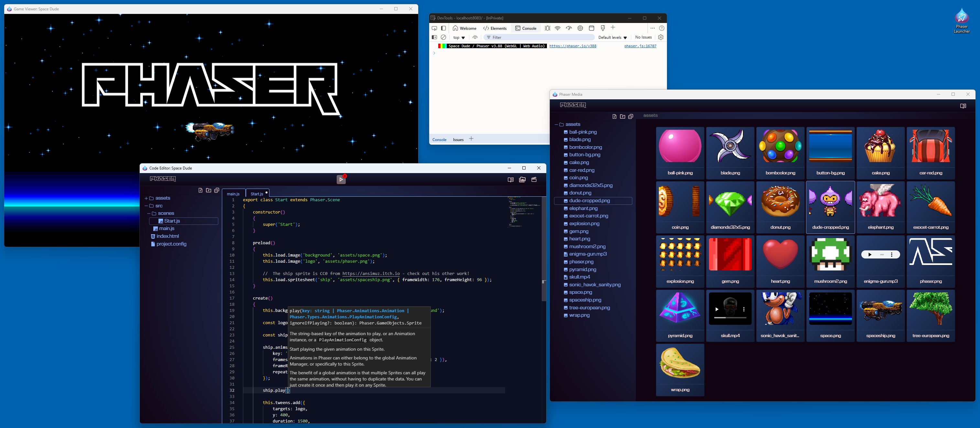Add a drawer tab next to Issues
The width and height of the screenshot is (980, 428).
[x=471, y=139]
